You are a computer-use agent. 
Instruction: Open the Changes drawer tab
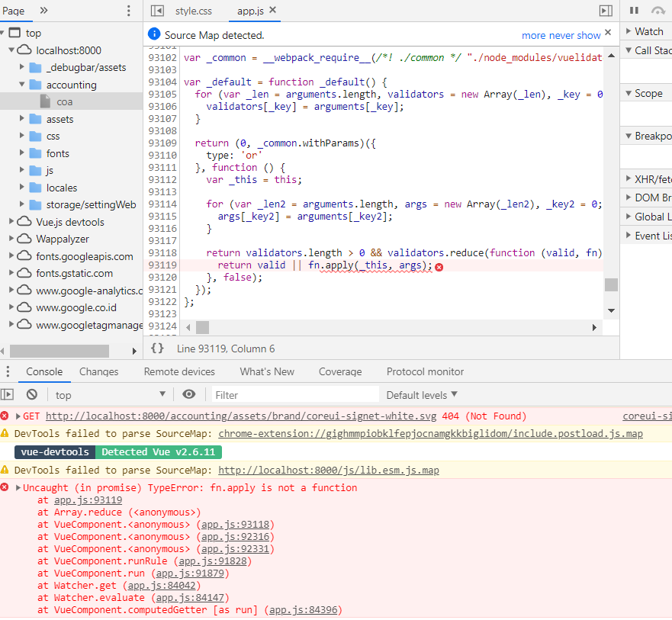pyautogui.click(x=98, y=371)
